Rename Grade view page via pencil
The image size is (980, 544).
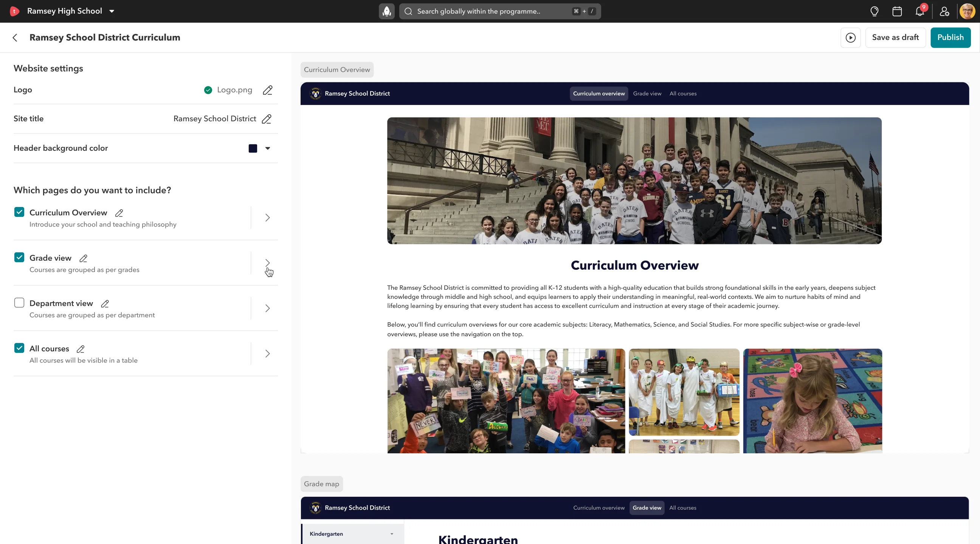pyautogui.click(x=83, y=258)
